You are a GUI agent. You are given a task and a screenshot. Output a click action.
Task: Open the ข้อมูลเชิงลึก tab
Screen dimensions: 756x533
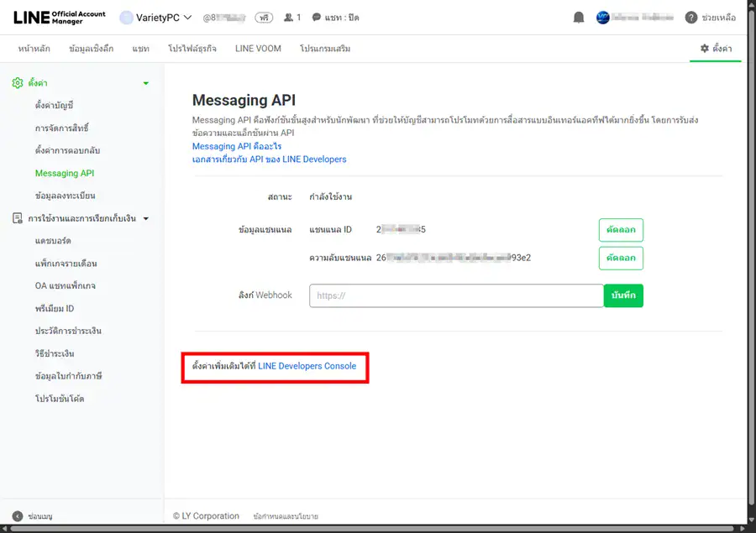(x=91, y=49)
